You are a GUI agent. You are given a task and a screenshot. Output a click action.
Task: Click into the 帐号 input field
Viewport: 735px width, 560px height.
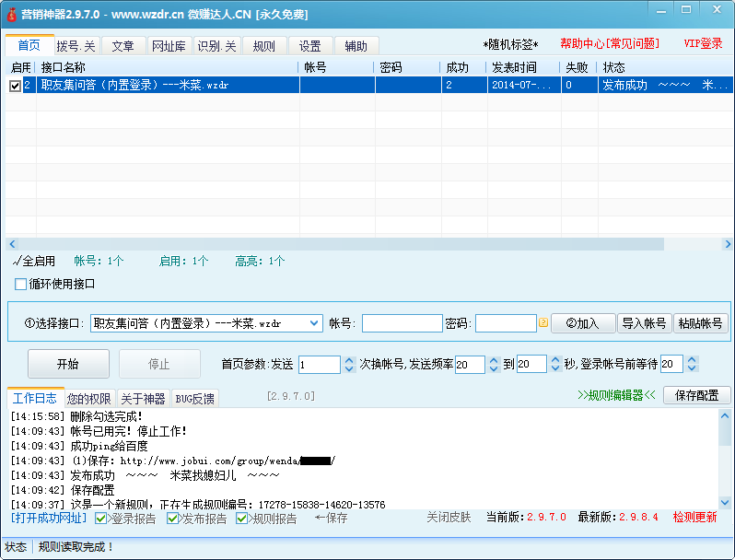tap(402, 323)
